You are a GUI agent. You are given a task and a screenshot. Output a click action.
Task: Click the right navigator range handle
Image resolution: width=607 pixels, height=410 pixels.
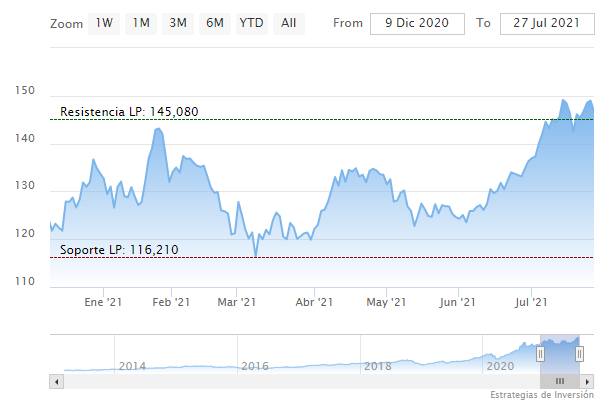click(x=579, y=354)
